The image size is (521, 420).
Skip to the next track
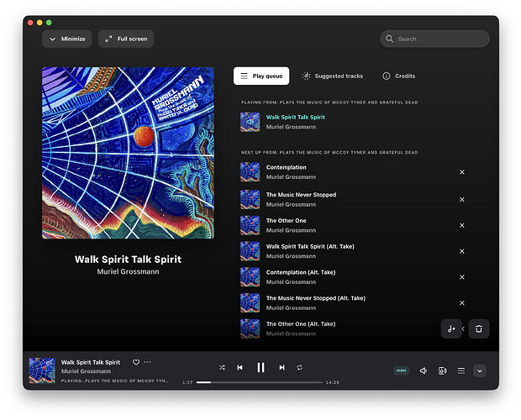282,368
